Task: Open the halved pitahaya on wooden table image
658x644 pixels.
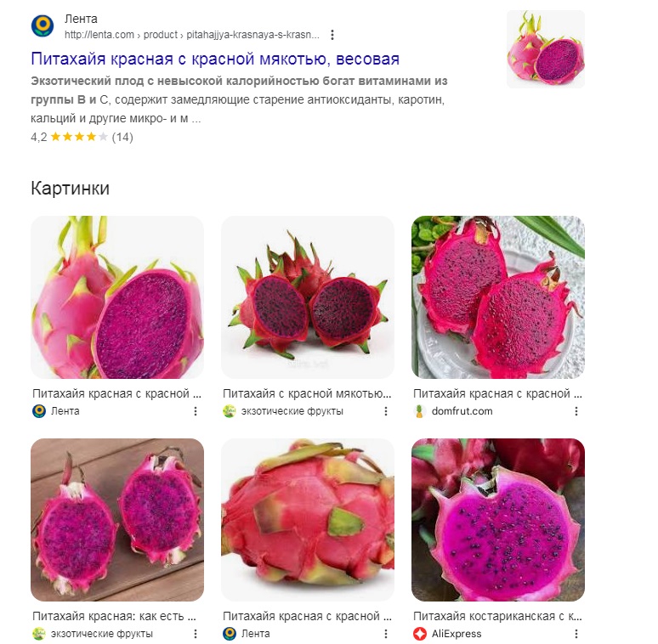Action: pos(117,520)
